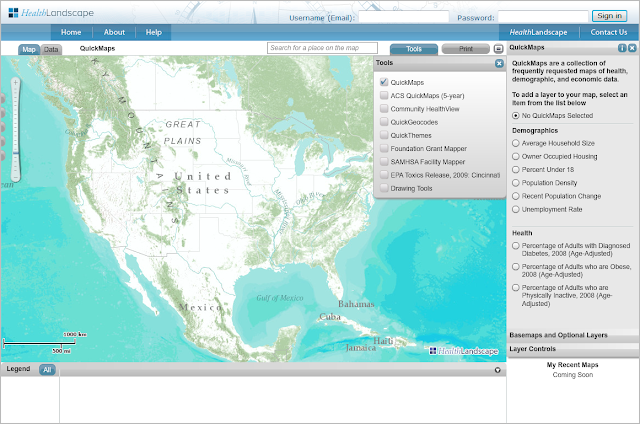Screen dimensions: 640x424
Task: Choose Recent Population Change layer
Action: pyautogui.click(x=516, y=196)
